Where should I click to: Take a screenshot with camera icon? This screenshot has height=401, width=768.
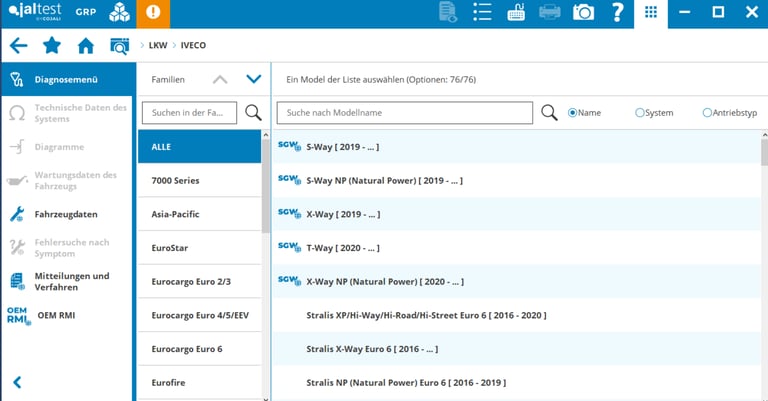click(x=583, y=12)
